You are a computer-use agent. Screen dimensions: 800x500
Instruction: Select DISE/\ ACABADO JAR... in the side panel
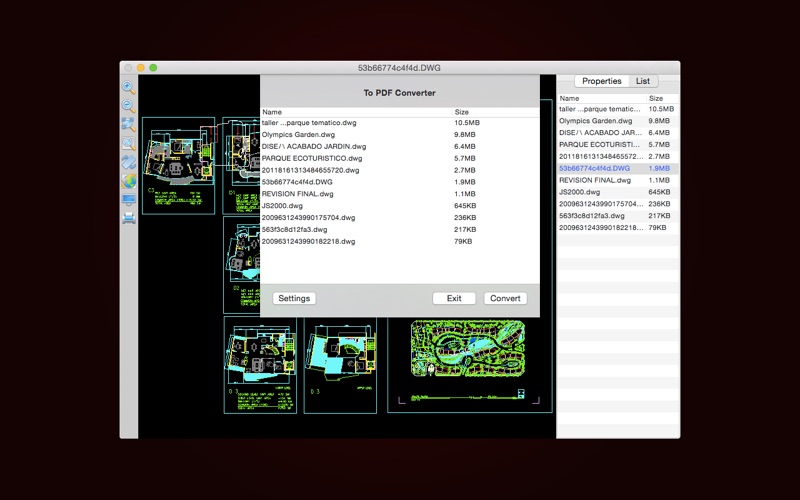(x=618, y=133)
